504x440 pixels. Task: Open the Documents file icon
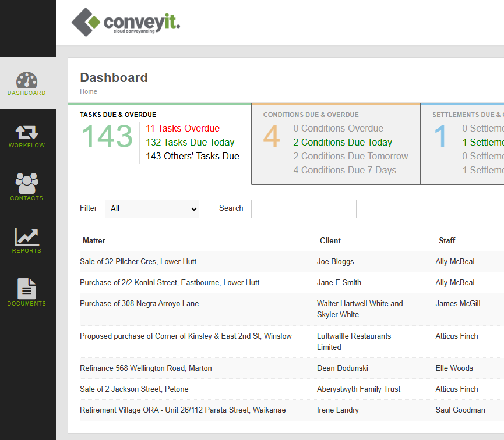click(27, 289)
